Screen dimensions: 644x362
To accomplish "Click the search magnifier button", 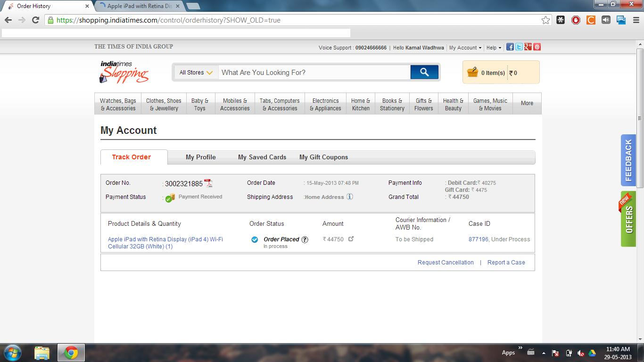I will (424, 72).
